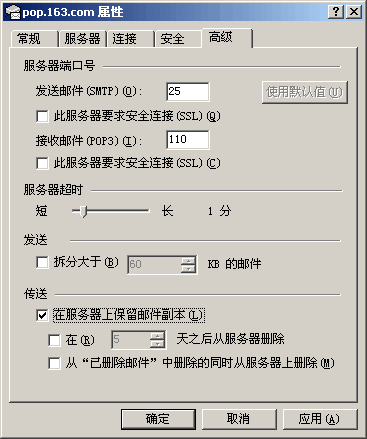Image resolution: width=367 pixels, height=439 pixels.
Task: Close the pop.163.com properties dialog
Action: click(x=354, y=12)
